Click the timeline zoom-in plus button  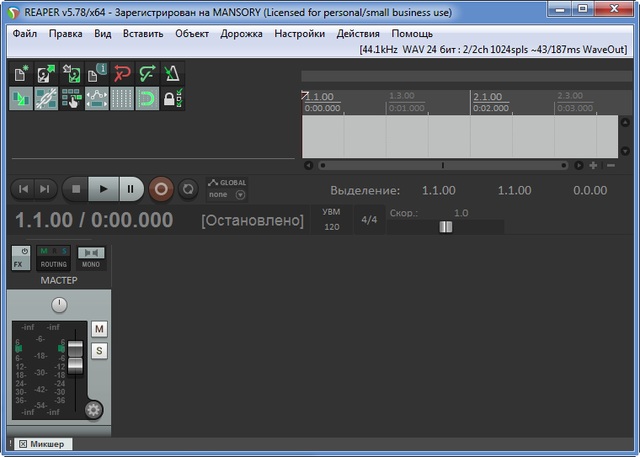coord(593,165)
